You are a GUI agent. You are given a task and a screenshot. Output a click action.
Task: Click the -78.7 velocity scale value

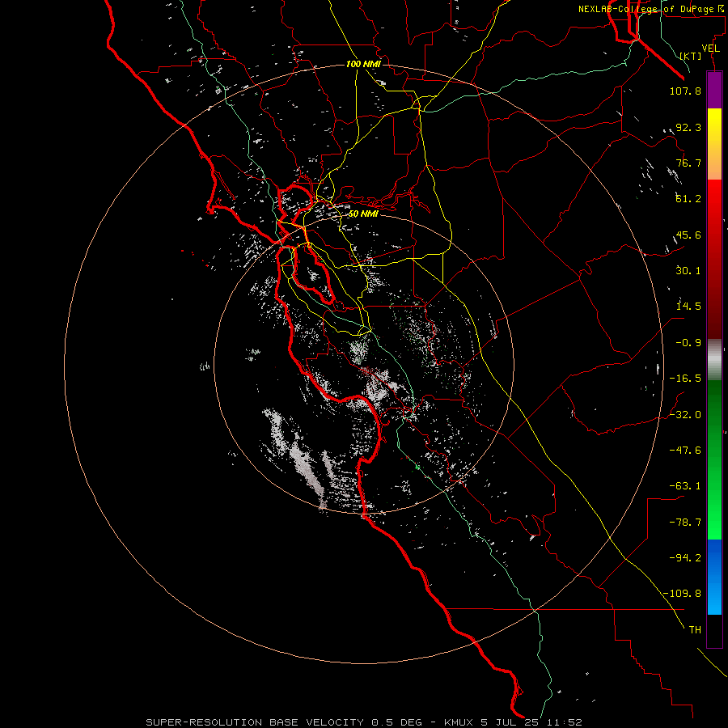click(685, 523)
